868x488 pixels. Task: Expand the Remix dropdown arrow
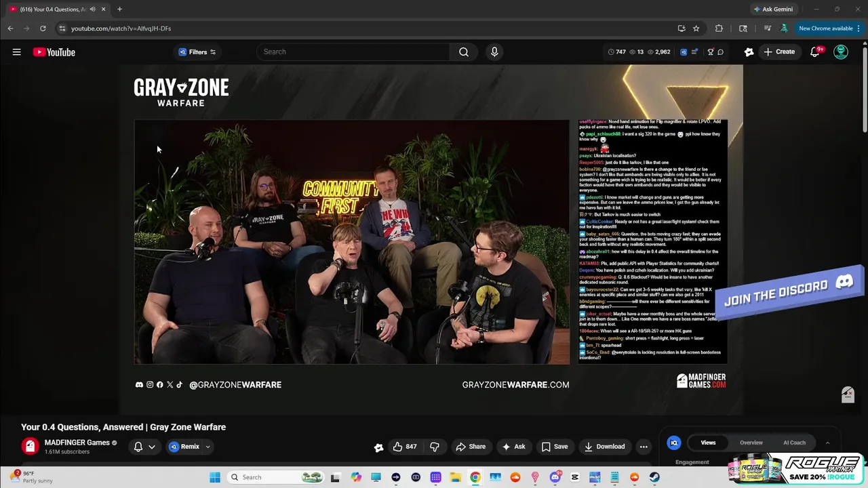point(208,447)
